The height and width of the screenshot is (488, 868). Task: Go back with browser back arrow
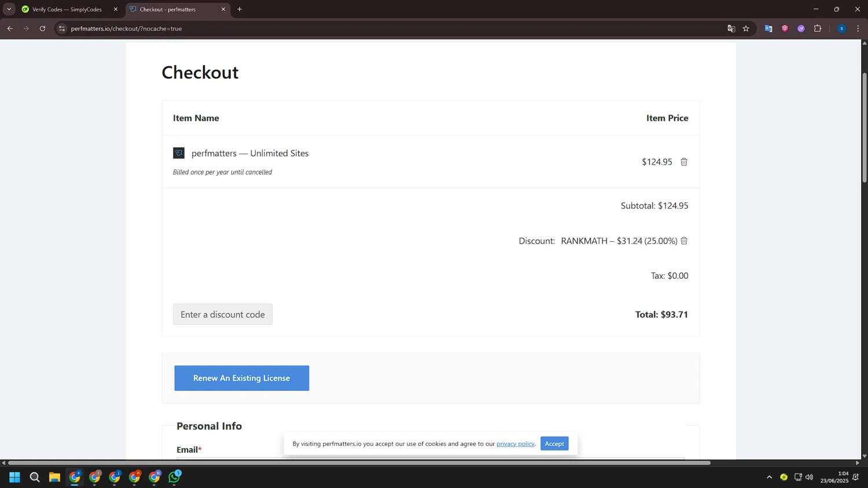pyautogui.click(x=10, y=28)
